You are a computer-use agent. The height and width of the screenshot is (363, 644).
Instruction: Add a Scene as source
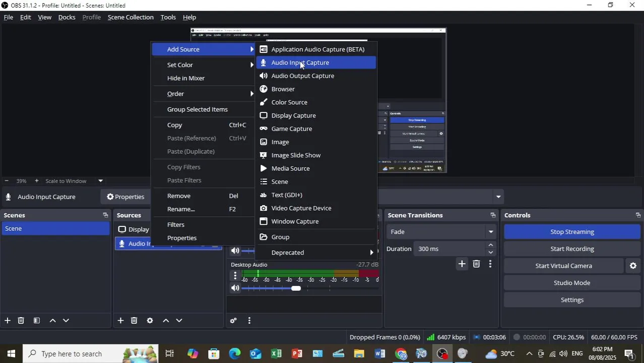tap(316, 181)
